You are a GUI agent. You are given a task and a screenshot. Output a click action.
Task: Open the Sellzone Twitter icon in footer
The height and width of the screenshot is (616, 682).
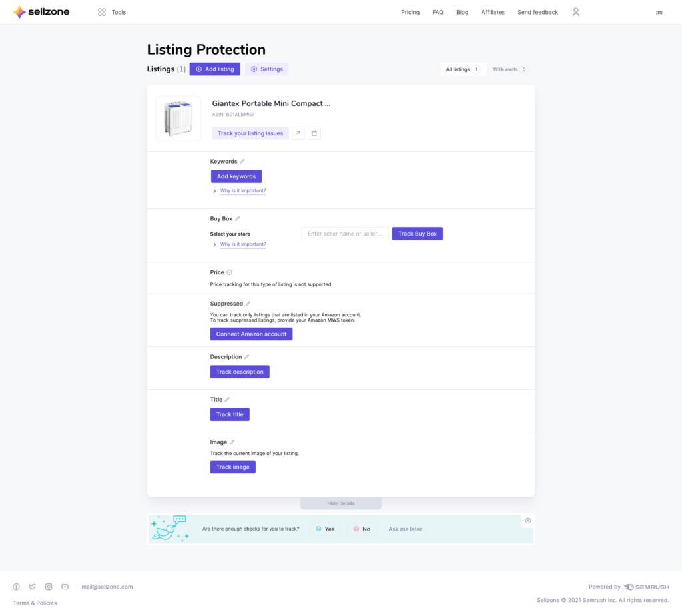(x=33, y=587)
